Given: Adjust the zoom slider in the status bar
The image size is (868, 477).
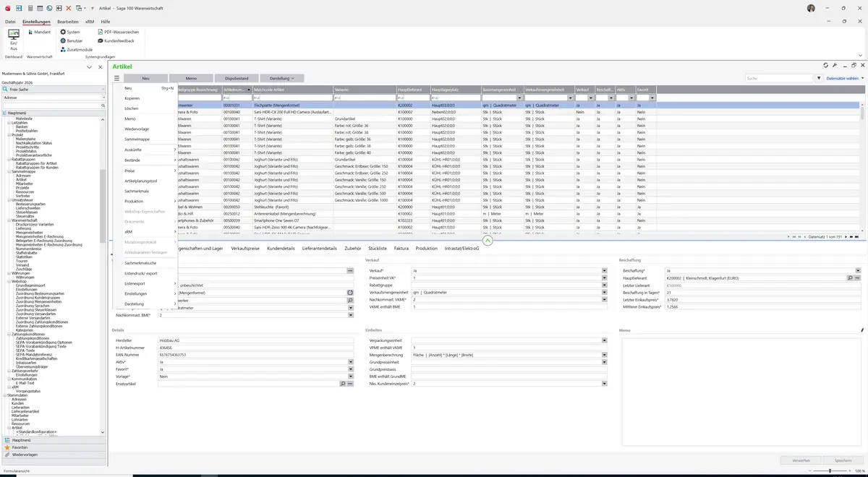Looking at the screenshot, I should pyautogui.click(x=830, y=471).
